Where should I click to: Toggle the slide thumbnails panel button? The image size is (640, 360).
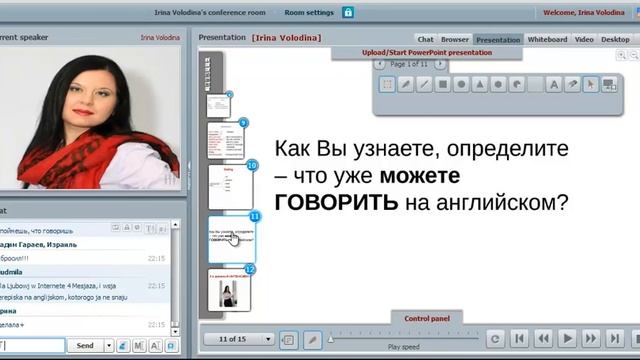(x=288, y=340)
